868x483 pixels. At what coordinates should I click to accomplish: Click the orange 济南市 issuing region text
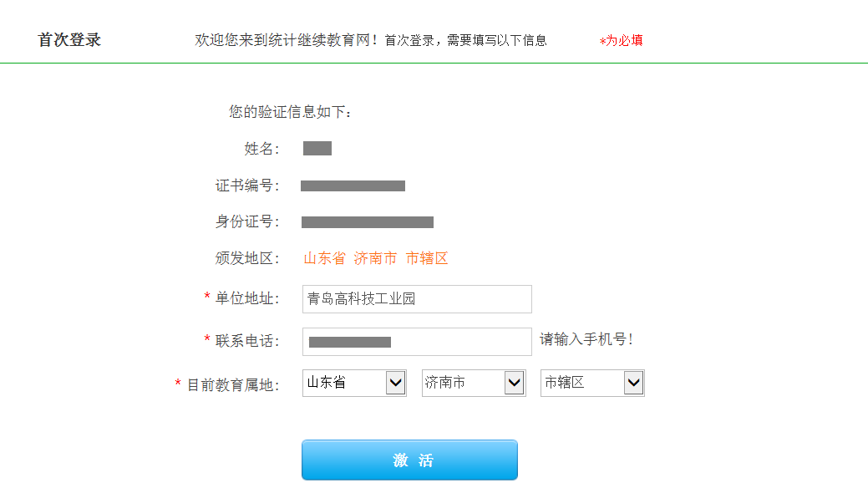[375, 258]
